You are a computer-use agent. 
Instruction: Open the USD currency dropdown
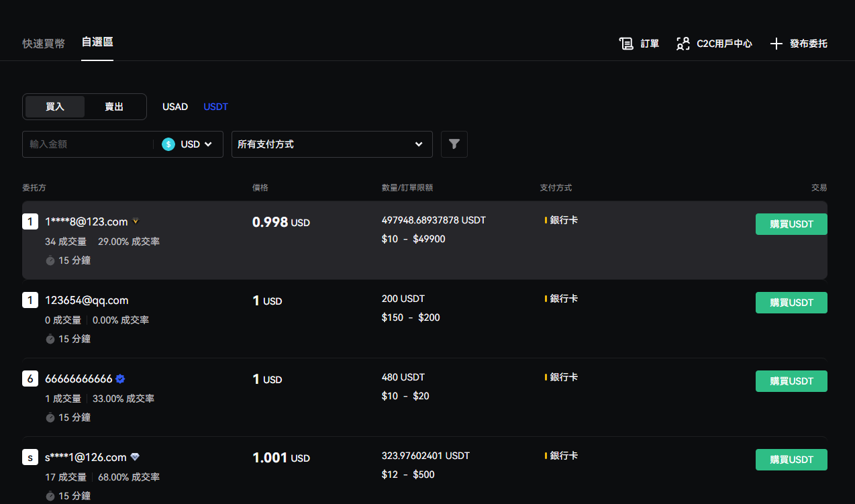pyautogui.click(x=188, y=144)
